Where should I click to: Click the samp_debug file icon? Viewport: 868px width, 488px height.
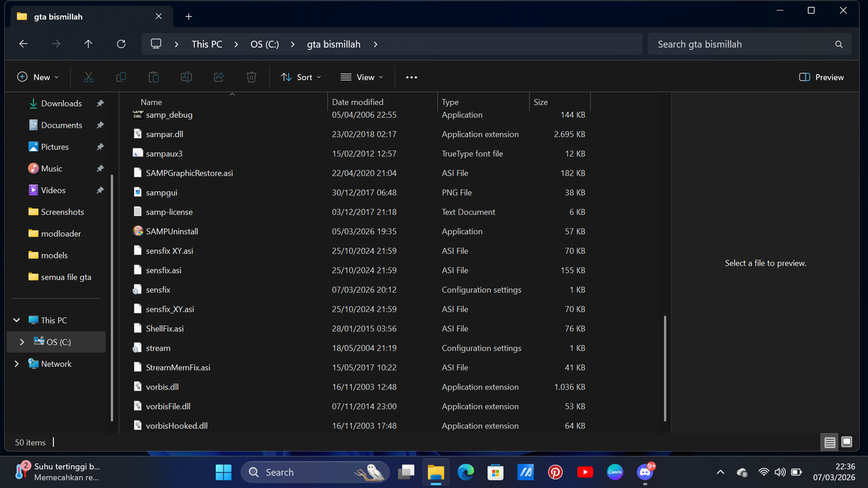coord(138,115)
